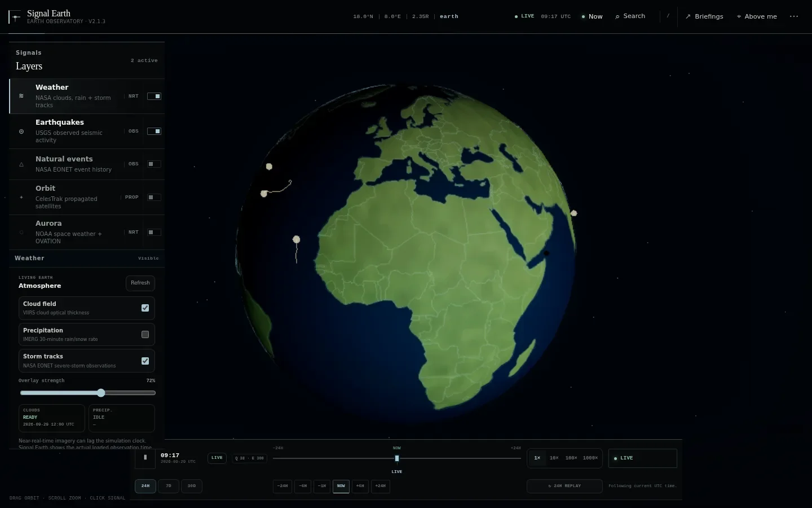Click the Orbit layer satellite icon
The width and height of the screenshot is (812, 508).
coord(21,198)
